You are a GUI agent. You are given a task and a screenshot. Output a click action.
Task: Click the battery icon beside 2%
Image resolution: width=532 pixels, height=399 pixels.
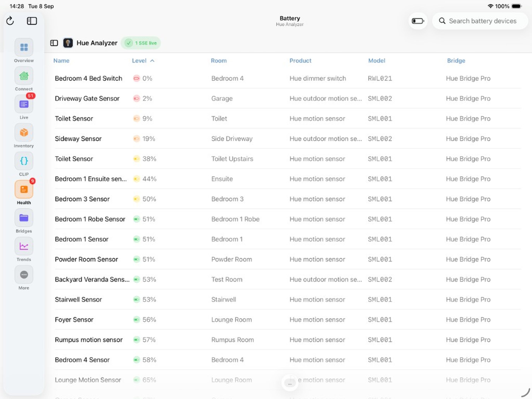pyautogui.click(x=136, y=98)
